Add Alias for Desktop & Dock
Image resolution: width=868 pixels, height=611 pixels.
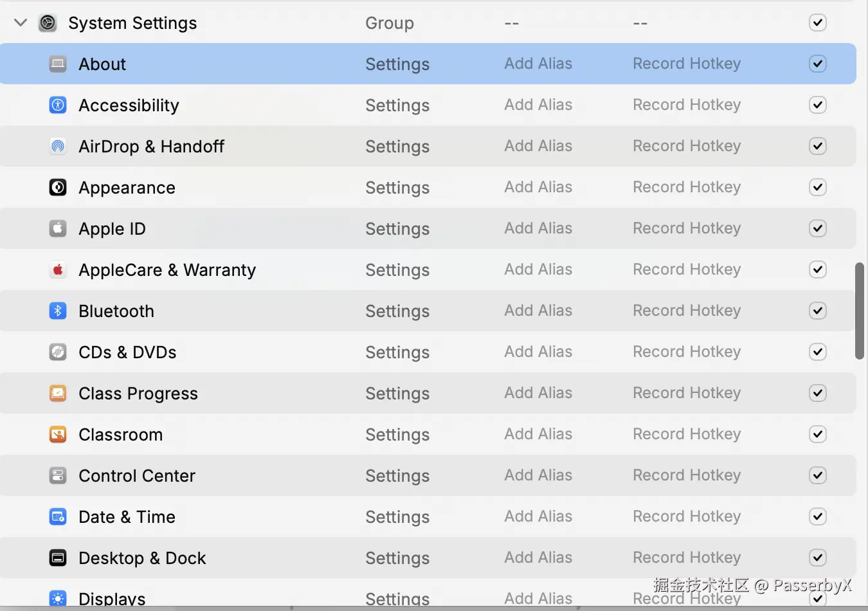pos(538,558)
